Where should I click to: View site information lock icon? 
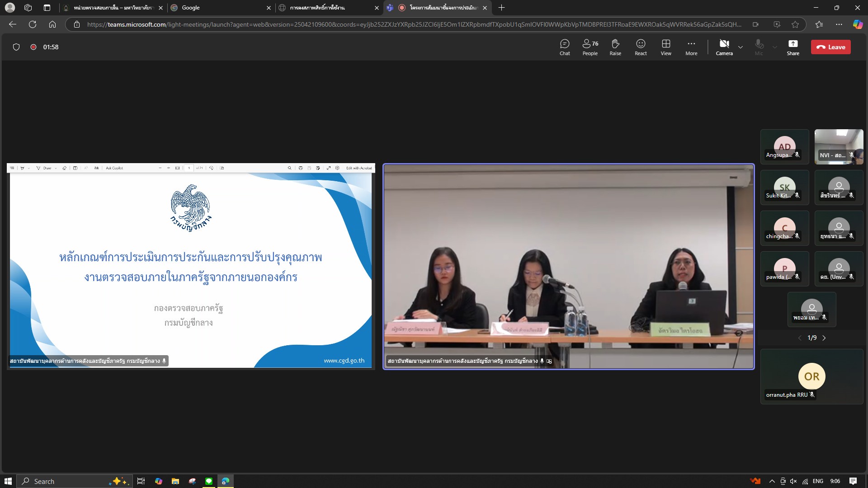pos(77,24)
